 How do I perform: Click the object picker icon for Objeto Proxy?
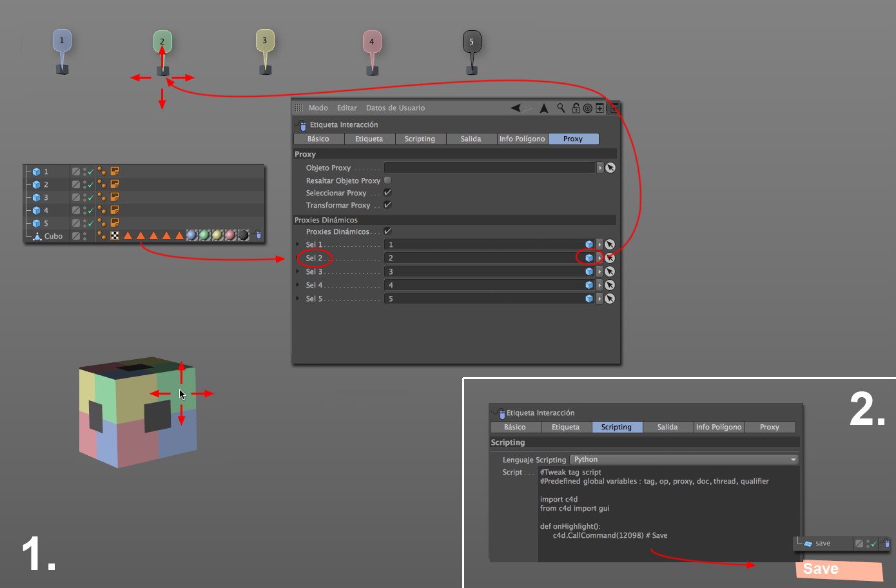[x=610, y=168]
